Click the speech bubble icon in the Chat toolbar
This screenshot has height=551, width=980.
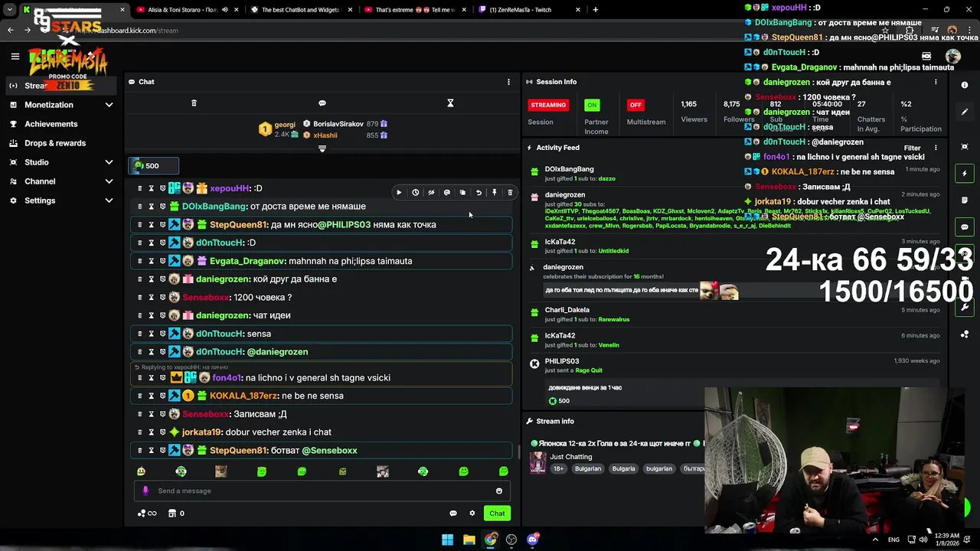[x=322, y=103]
